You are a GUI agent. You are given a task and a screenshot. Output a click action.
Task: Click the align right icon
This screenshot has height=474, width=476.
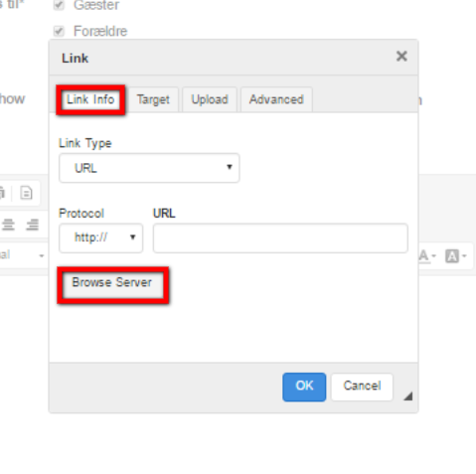[33, 225]
